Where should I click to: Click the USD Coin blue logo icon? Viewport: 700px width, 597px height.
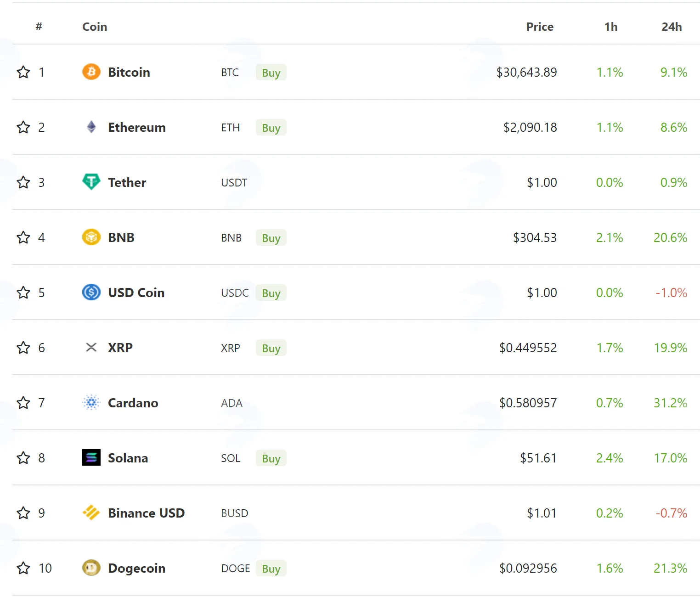click(x=91, y=292)
